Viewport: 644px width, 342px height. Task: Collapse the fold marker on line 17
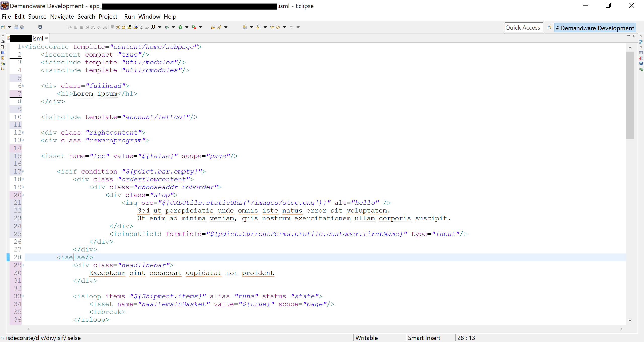click(23, 172)
